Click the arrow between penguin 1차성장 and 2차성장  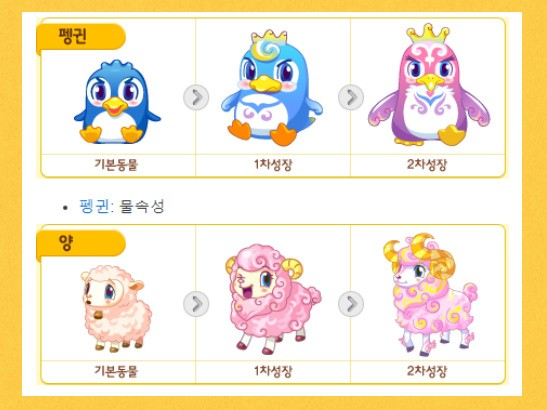click(x=351, y=97)
